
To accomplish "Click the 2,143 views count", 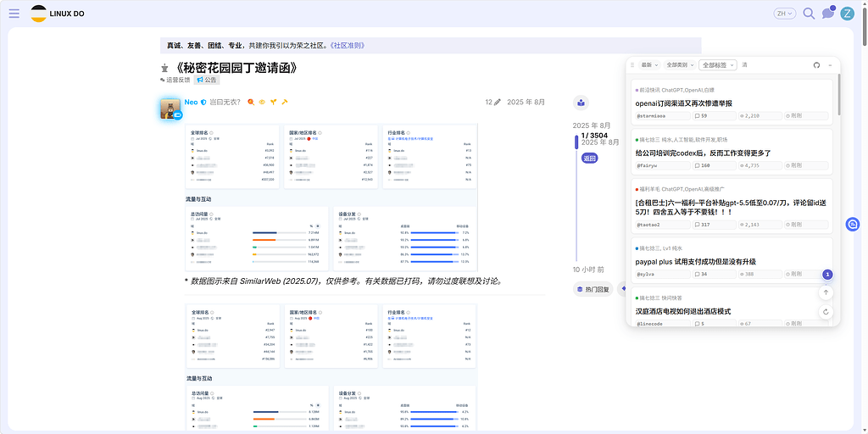I will click(760, 224).
